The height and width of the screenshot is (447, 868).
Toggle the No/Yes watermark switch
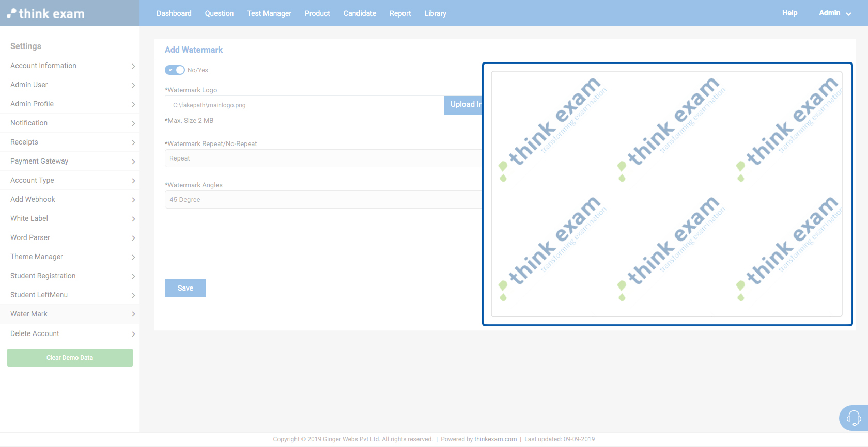coord(175,70)
